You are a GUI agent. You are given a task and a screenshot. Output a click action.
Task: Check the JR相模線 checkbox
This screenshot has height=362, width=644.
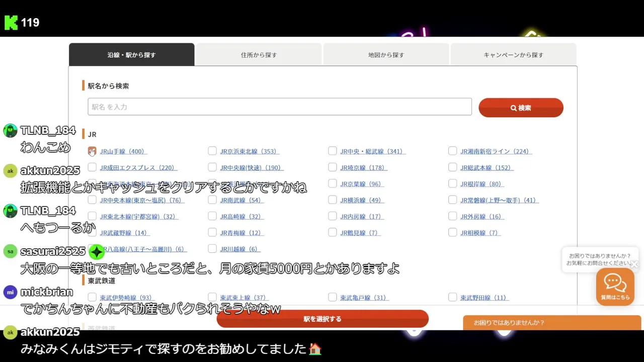[453, 232]
